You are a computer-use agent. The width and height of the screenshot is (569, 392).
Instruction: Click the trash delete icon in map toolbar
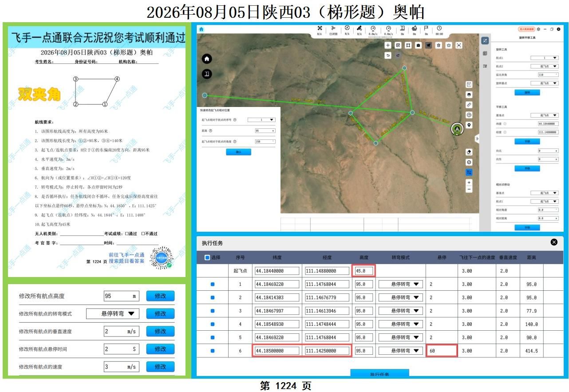click(439, 45)
